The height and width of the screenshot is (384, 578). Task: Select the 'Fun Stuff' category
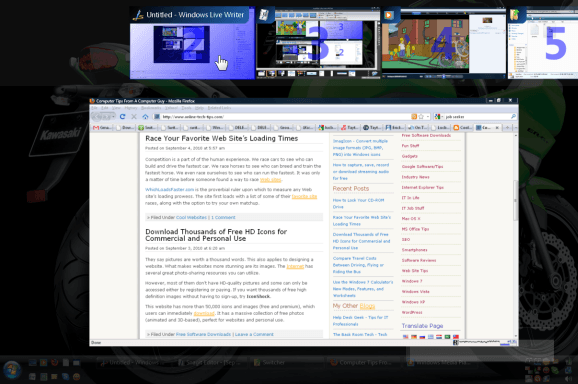410,146
